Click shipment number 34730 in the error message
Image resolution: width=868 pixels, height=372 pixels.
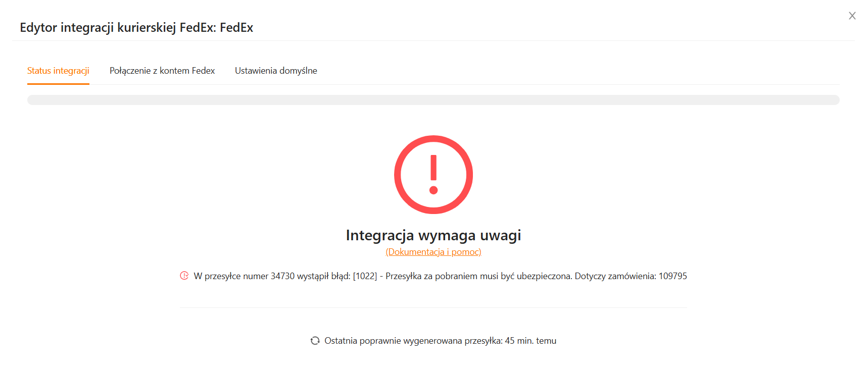click(x=282, y=276)
